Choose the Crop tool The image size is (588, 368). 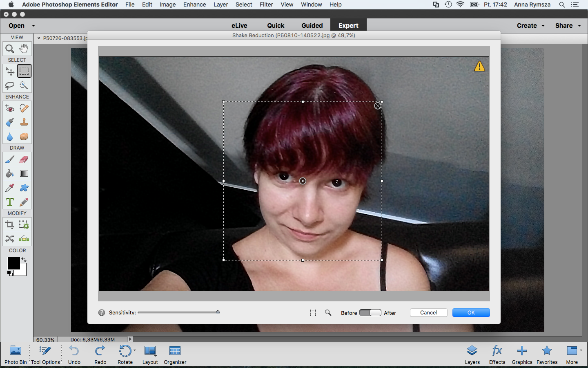10,225
